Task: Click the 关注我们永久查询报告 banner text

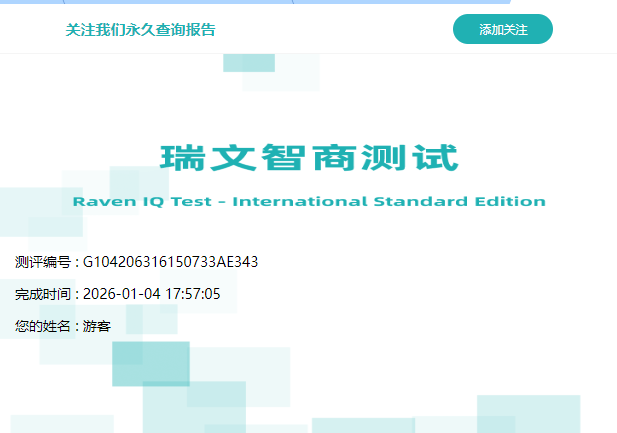Action: [140, 30]
